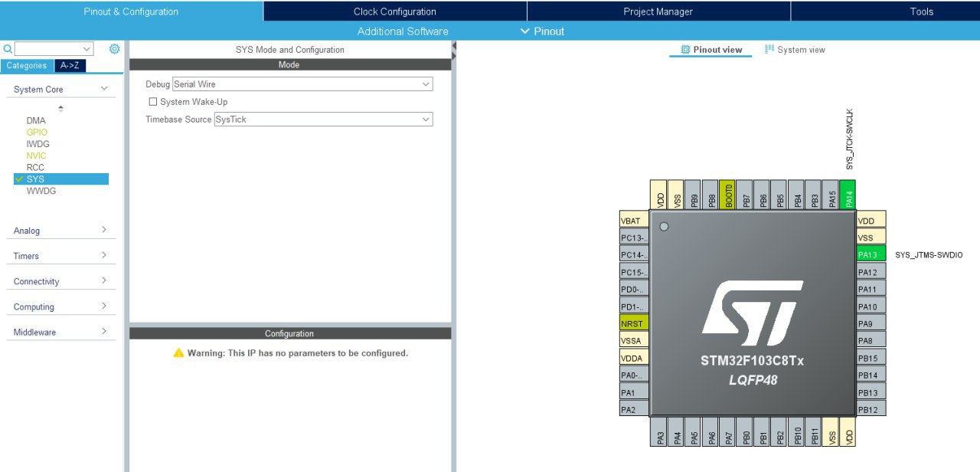
Task: Click the SYS_JTCK-SWCLK pin label
Action: click(849, 139)
